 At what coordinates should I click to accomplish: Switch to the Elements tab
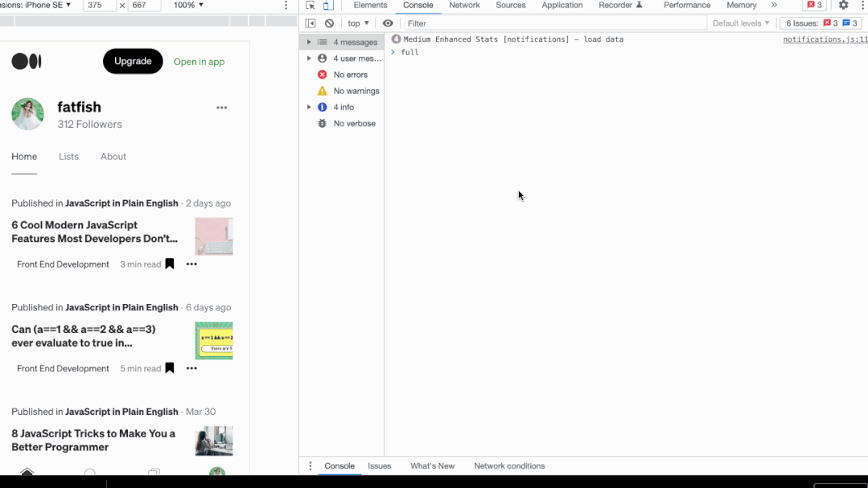(370, 5)
